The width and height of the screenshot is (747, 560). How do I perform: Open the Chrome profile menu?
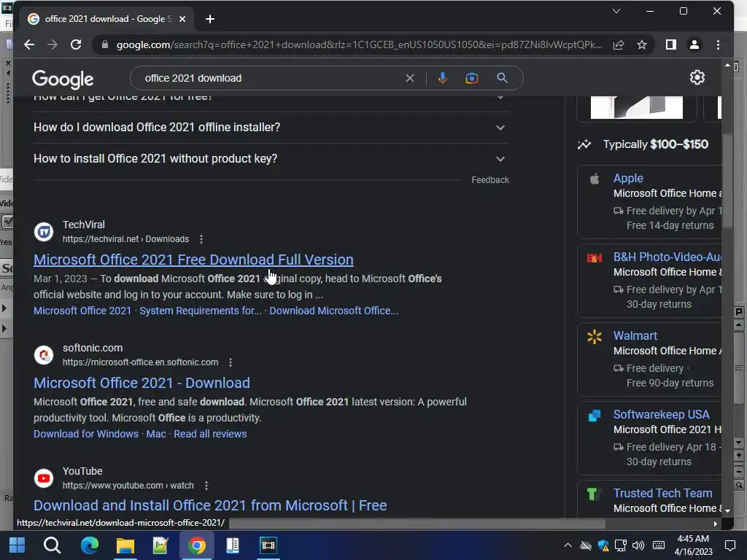point(694,44)
